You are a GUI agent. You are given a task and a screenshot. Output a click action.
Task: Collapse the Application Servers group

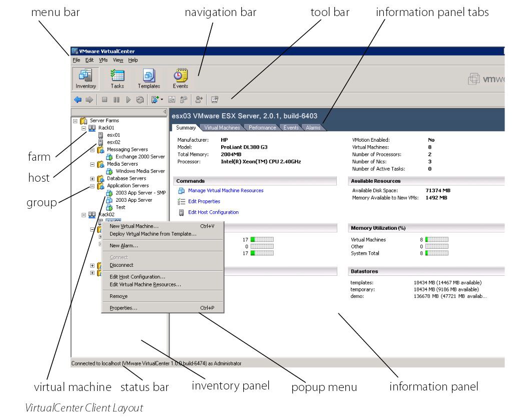(x=93, y=186)
